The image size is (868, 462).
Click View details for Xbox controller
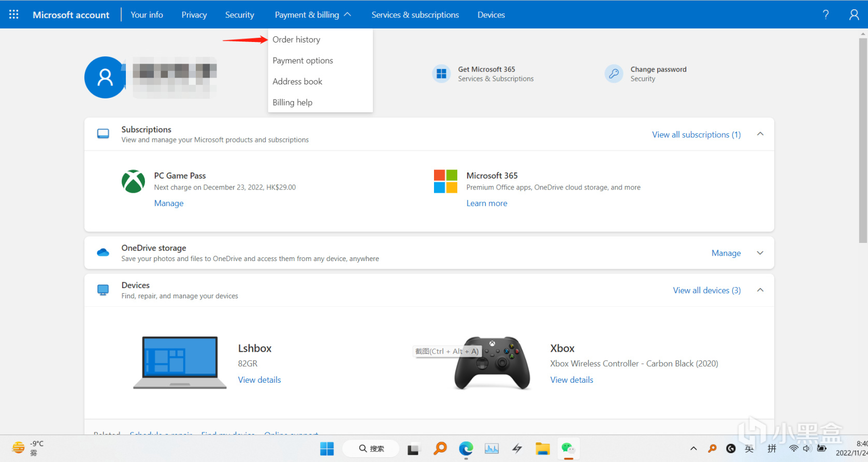coord(572,380)
